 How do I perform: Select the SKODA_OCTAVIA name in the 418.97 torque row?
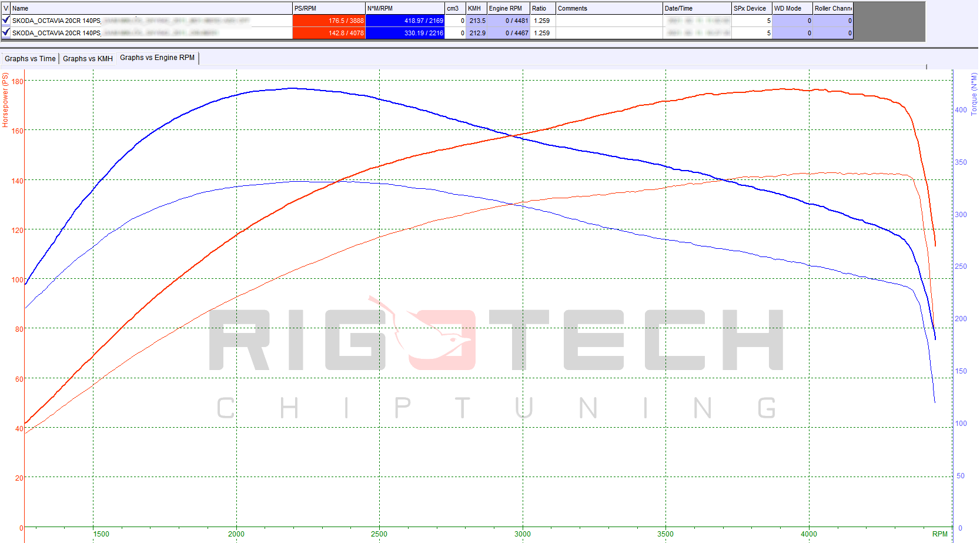tap(151, 21)
